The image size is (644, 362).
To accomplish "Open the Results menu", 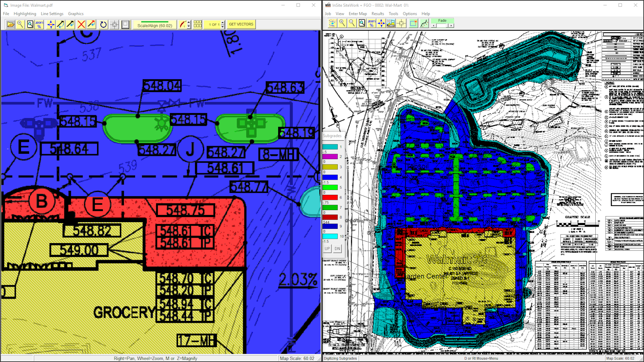I will pyautogui.click(x=378, y=14).
